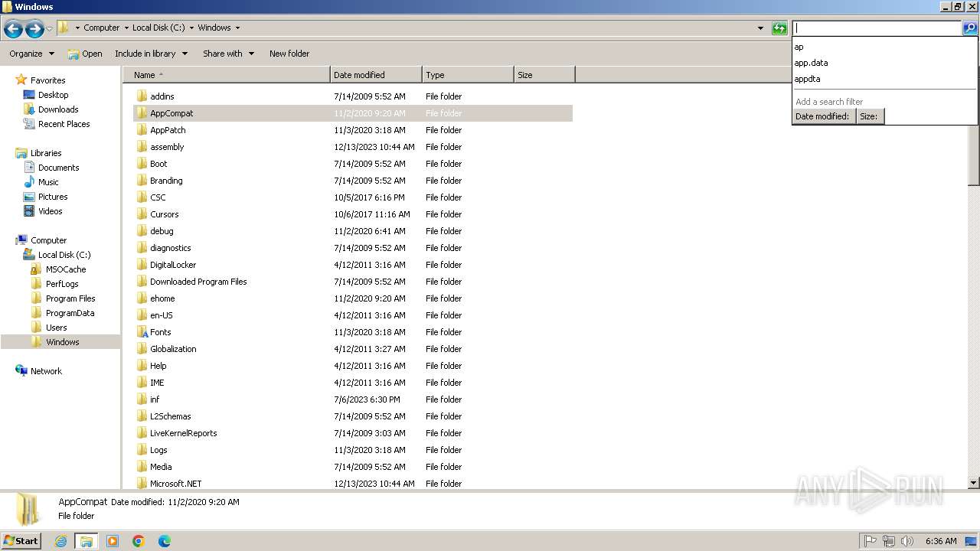Launch Internet Explorer from taskbar
The image size is (980, 551).
pyautogui.click(x=60, y=541)
